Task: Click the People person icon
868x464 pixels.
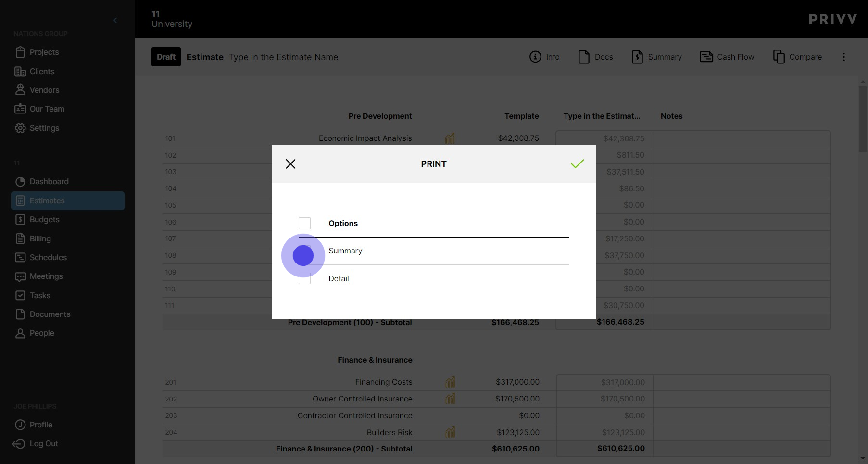Action: click(20, 333)
